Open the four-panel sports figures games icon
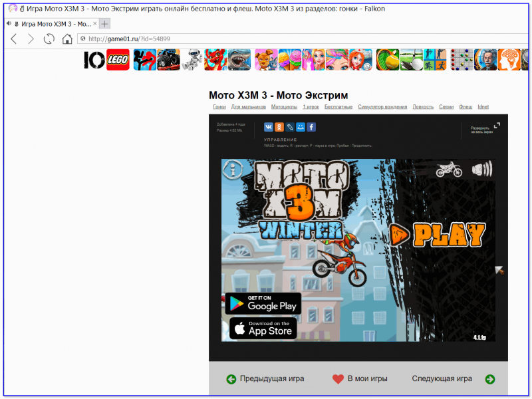 tap(435, 60)
